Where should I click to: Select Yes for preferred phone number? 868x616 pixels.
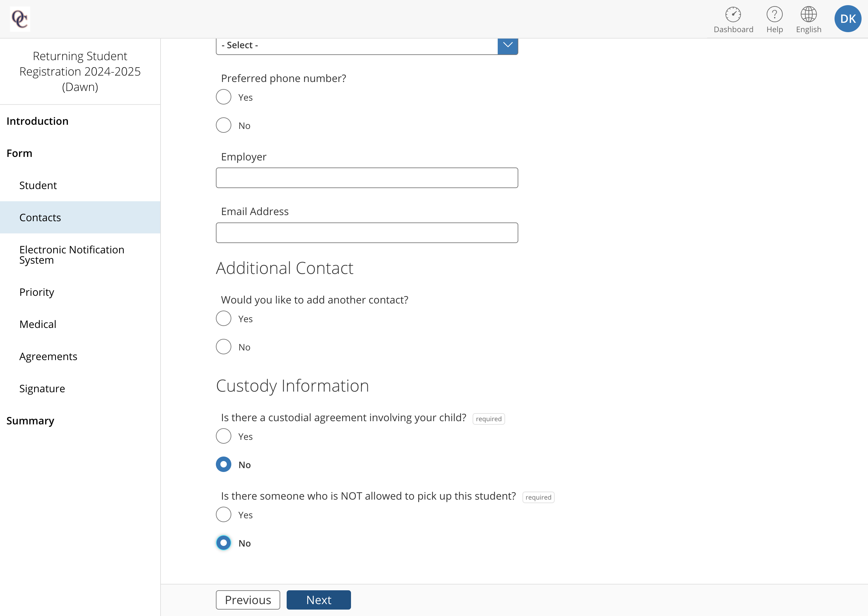click(224, 97)
